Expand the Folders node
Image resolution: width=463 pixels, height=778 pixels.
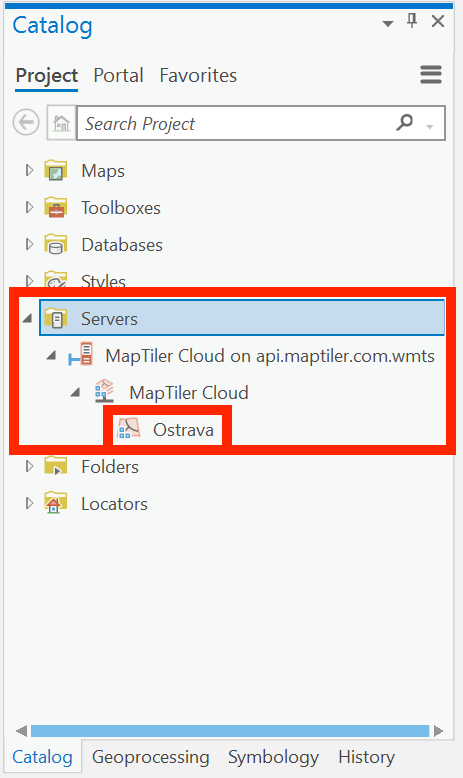click(29, 466)
